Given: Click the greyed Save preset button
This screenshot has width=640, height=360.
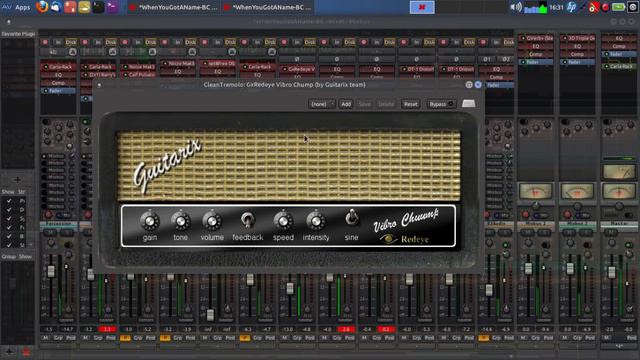Looking at the screenshot, I should coord(364,104).
